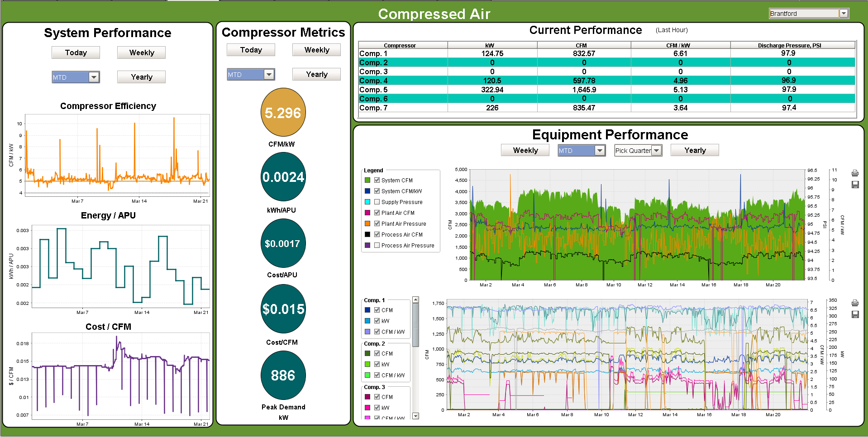The image size is (868, 437).
Task: Click Plant Air Pressure orange swatch
Action: click(367, 223)
